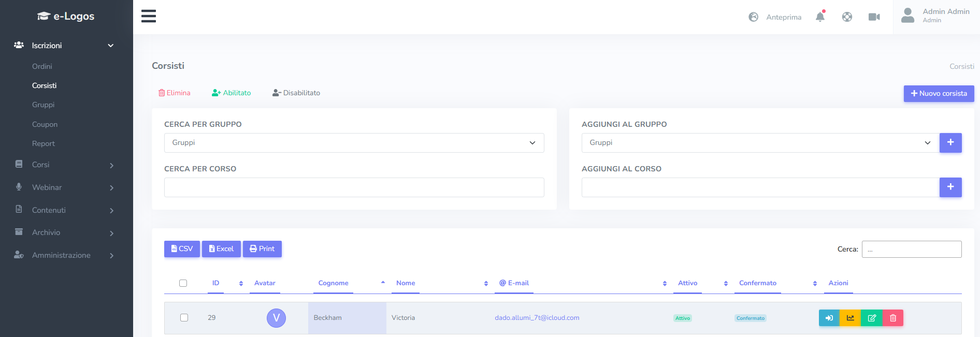Open the Cerca per gruppo dropdown
Image resolution: width=980 pixels, height=337 pixels.
[354, 143]
